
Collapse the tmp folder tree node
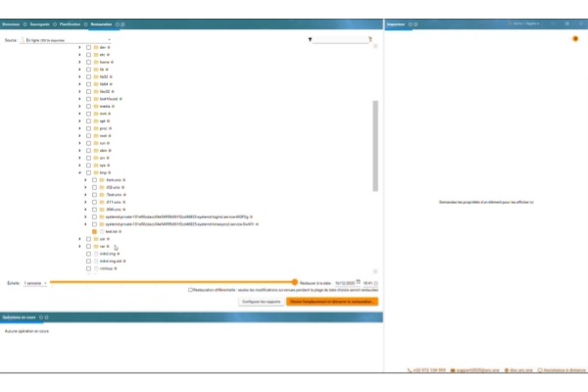coord(79,171)
